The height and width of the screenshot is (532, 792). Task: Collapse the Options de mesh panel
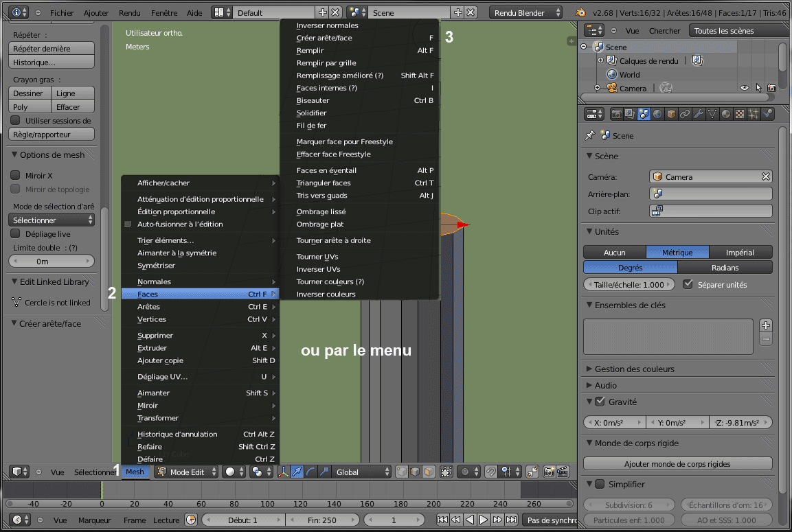[14, 154]
